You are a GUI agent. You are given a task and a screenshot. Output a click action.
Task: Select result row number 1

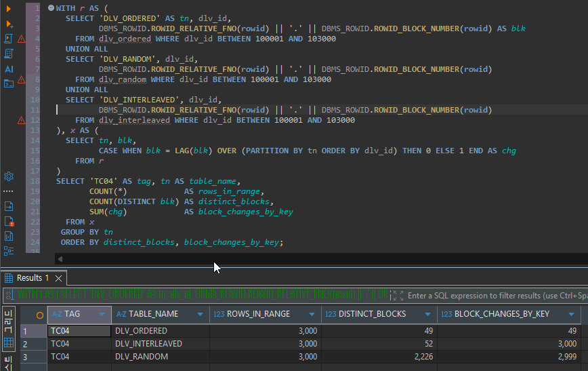click(x=34, y=331)
